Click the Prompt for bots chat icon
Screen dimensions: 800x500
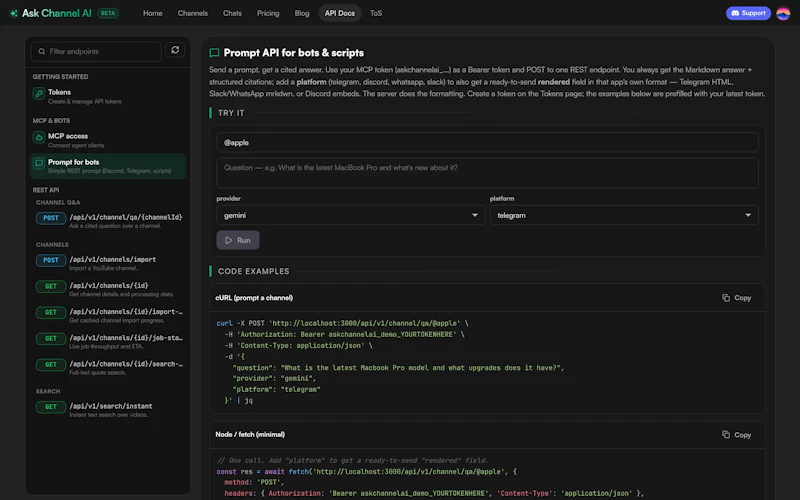(39, 164)
